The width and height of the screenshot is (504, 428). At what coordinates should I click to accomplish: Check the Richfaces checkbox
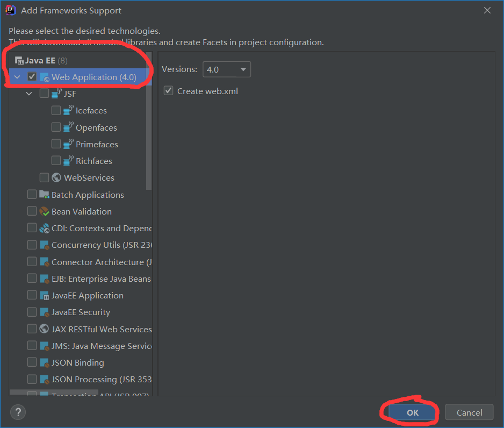tap(56, 160)
